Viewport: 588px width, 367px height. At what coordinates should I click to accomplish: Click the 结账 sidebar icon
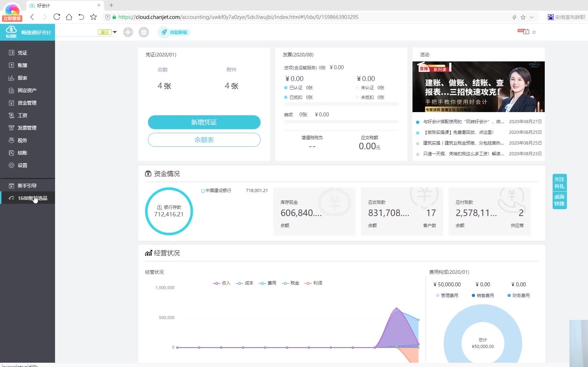tap(11, 153)
